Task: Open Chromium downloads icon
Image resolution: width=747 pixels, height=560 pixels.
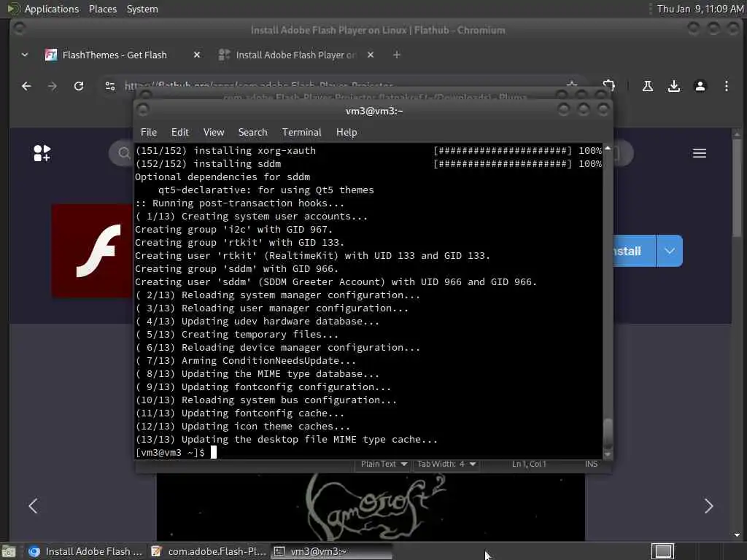Action: (x=673, y=86)
